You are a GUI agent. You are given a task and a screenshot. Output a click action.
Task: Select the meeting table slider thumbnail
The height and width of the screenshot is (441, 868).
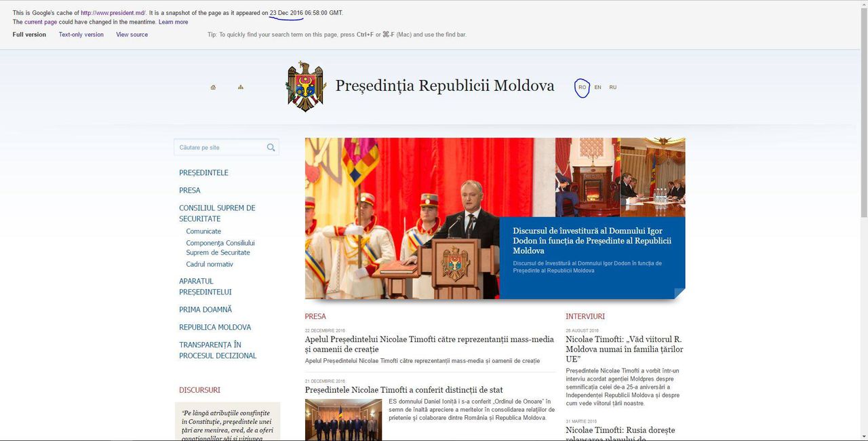click(652, 177)
